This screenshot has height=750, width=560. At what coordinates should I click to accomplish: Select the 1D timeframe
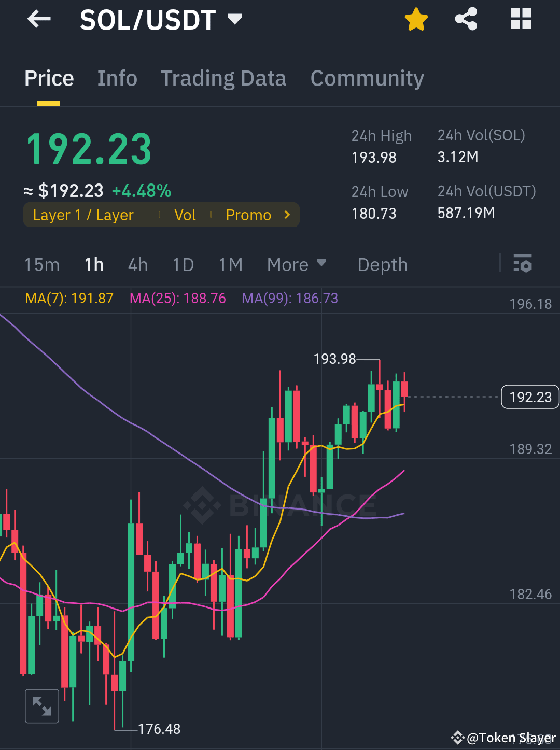click(x=183, y=264)
